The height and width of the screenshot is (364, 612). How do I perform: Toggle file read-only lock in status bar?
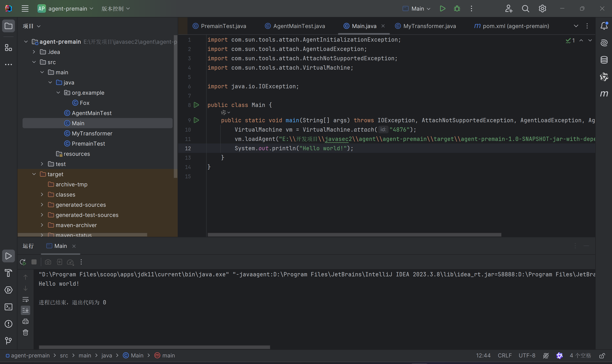(x=602, y=356)
